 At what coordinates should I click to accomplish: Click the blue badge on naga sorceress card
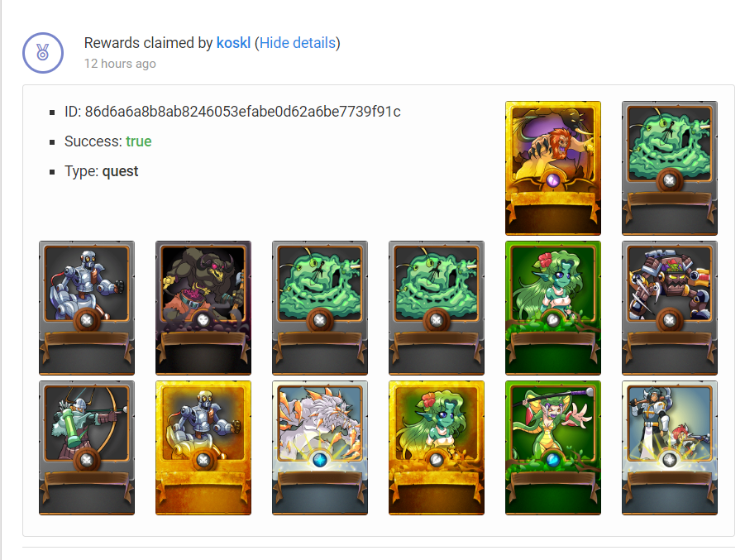coord(553,460)
